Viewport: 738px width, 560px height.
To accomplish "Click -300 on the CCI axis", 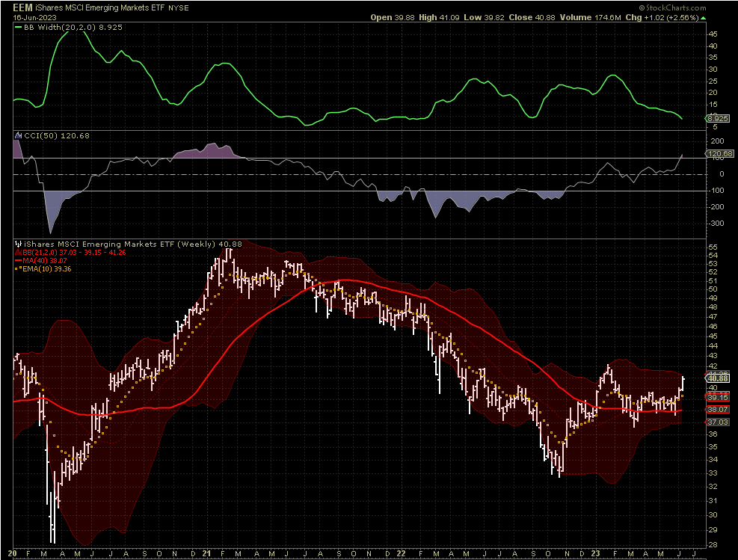I will 716,223.
